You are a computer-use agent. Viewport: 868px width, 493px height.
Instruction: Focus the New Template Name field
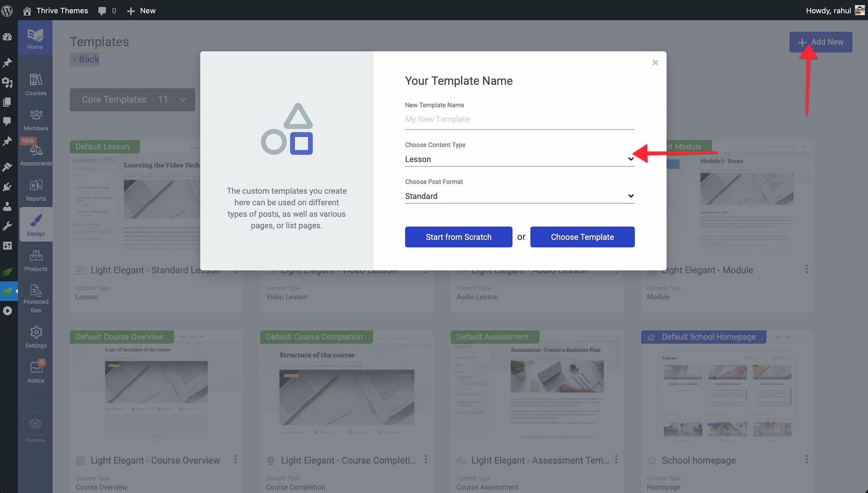pyautogui.click(x=519, y=119)
